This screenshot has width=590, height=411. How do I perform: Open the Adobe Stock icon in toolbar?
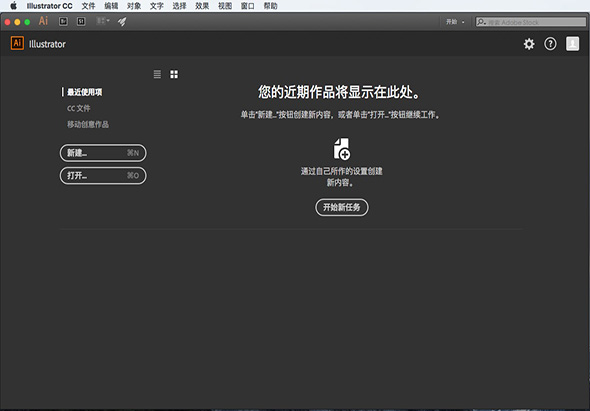click(81, 21)
